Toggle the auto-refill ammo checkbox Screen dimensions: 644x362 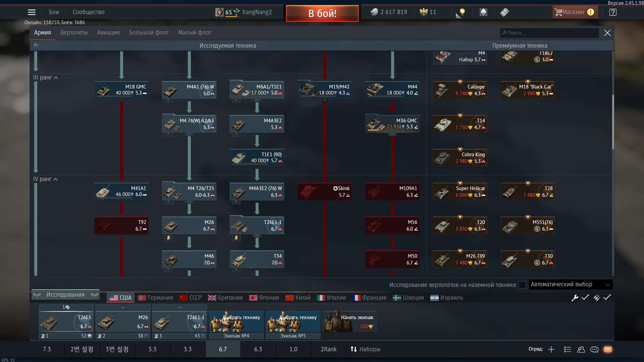607,298
